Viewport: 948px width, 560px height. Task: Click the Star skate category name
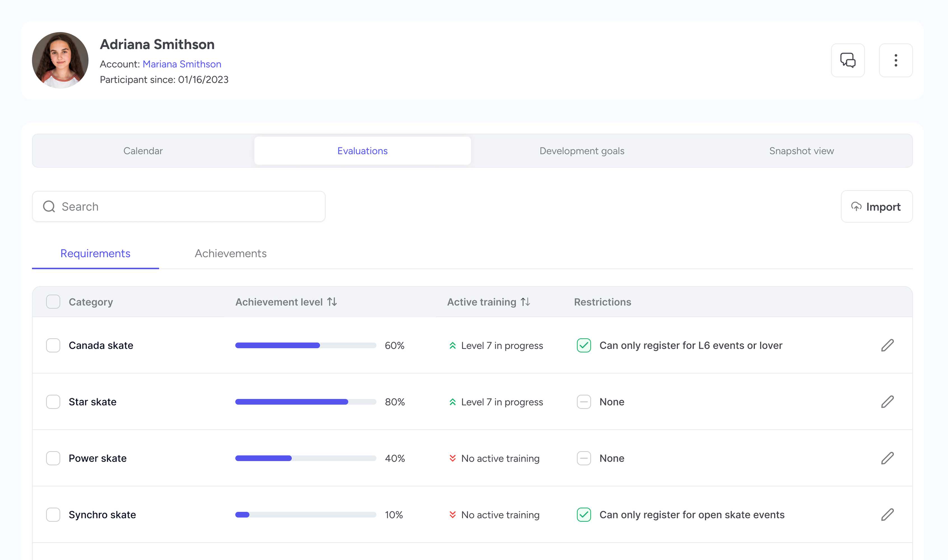click(x=92, y=402)
